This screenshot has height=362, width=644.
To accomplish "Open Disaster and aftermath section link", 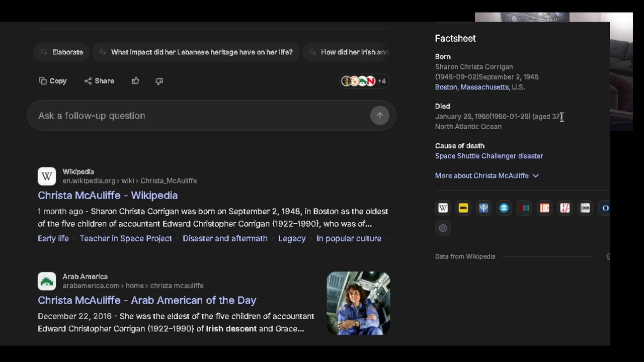I will pos(225,238).
